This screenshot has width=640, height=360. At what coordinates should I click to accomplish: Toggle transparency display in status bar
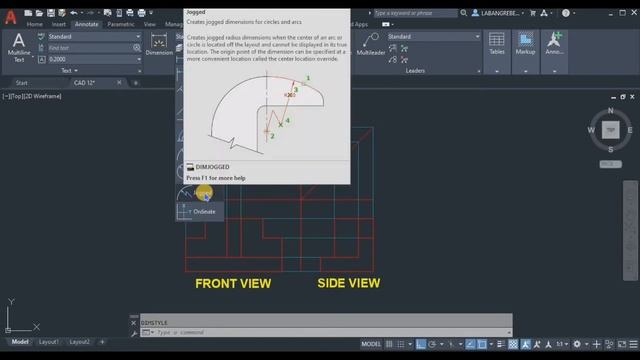click(513, 344)
